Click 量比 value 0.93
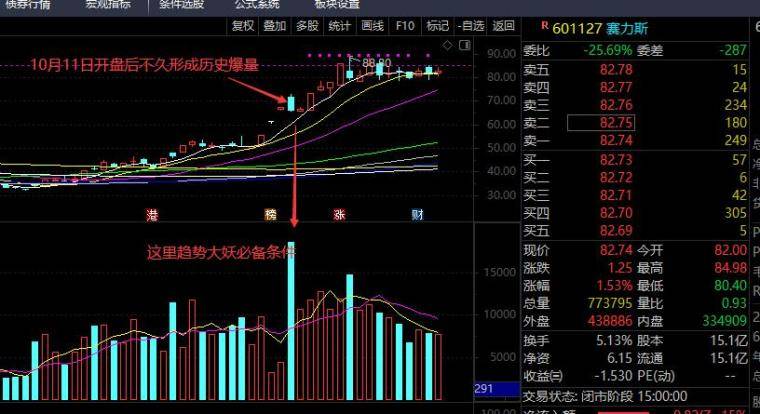This screenshot has height=414, width=760. click(734, 303)
